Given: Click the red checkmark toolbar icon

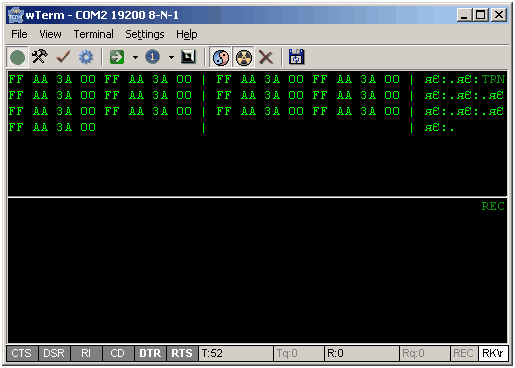Looking at the screenshot, I should (63, 57).
